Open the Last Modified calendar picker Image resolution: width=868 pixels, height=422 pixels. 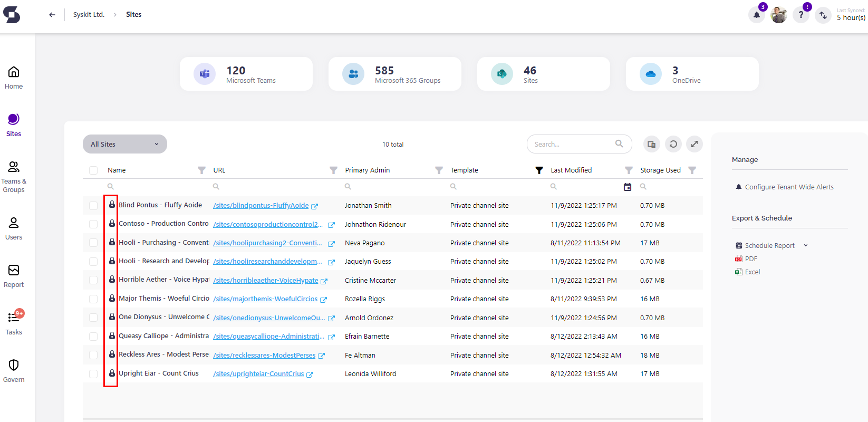point(628,187)
